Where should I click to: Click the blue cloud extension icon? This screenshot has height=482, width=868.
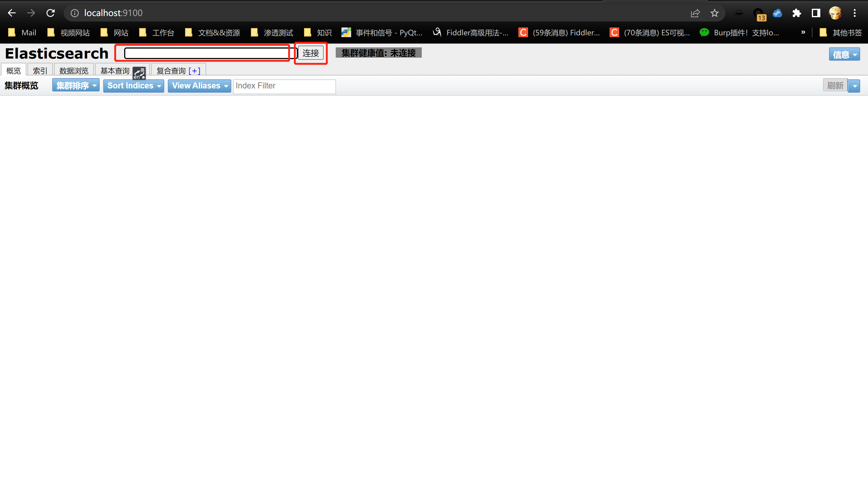777,13
